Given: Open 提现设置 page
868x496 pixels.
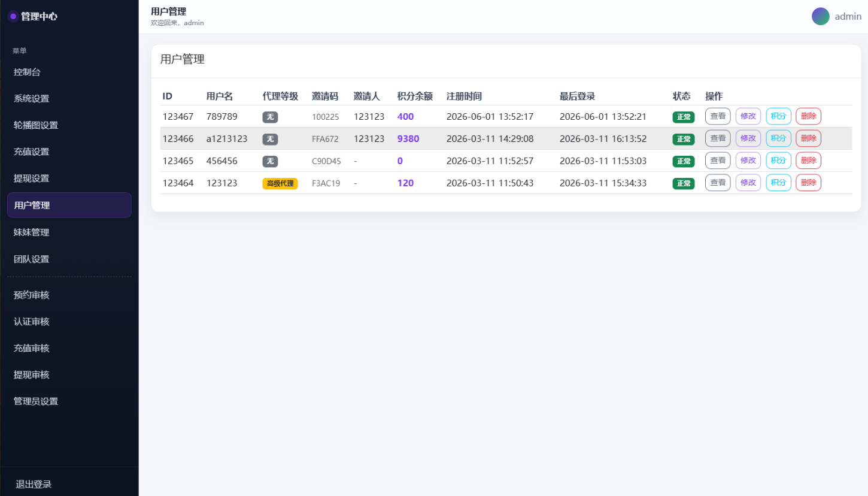Looking at the screenshot, I should (69, 178).
